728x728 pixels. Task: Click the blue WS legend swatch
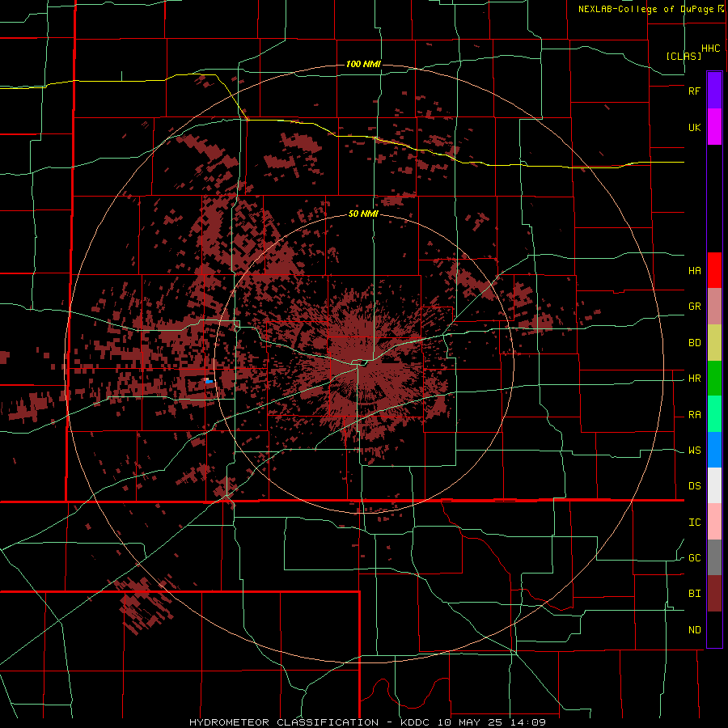tap(714, 450)
